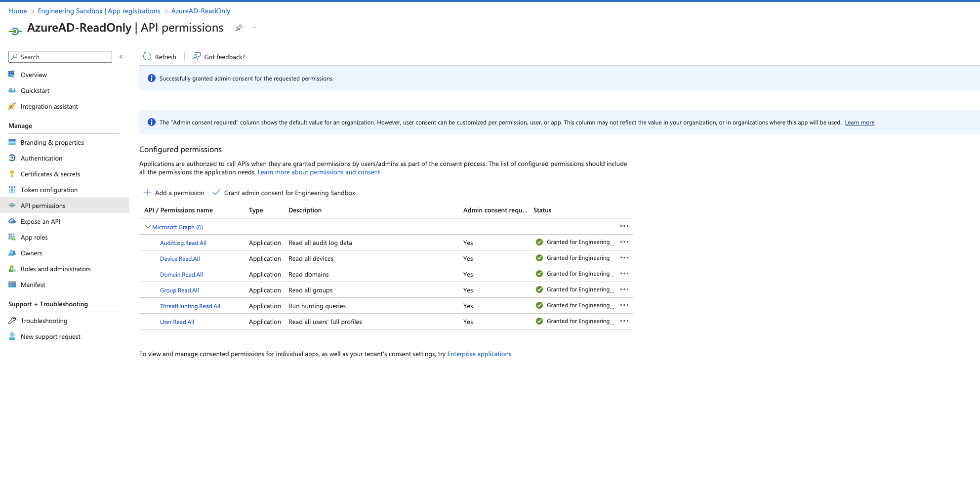980x491 pixels.
Task: Open more options for Group.Read.All row
Action: pos(624,289)
